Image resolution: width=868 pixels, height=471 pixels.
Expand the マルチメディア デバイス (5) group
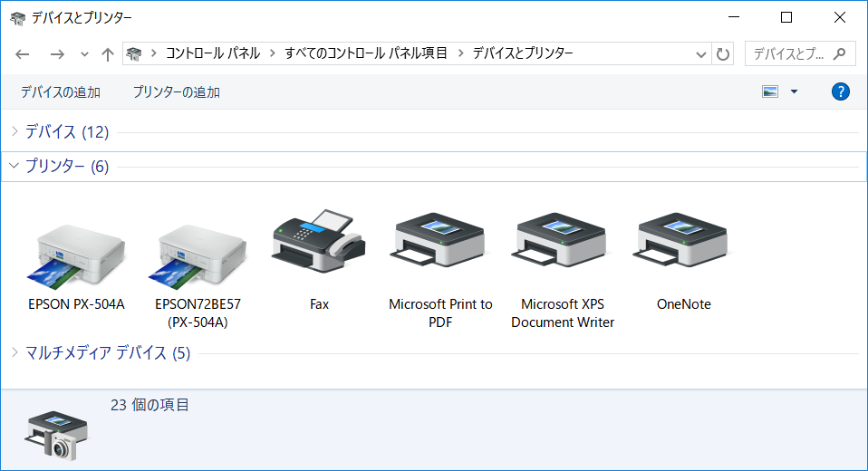tap(14, 352)
